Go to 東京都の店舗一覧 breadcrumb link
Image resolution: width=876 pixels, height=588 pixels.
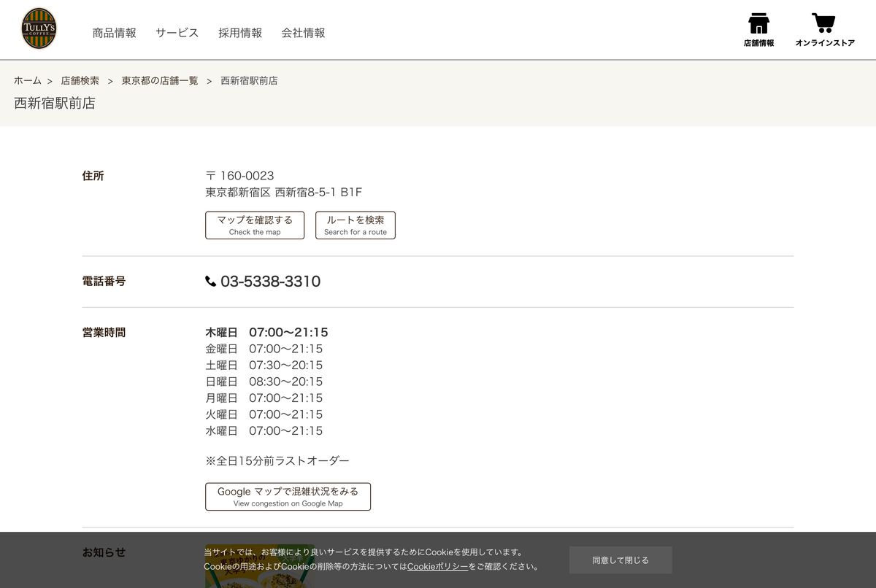(160, 81)
